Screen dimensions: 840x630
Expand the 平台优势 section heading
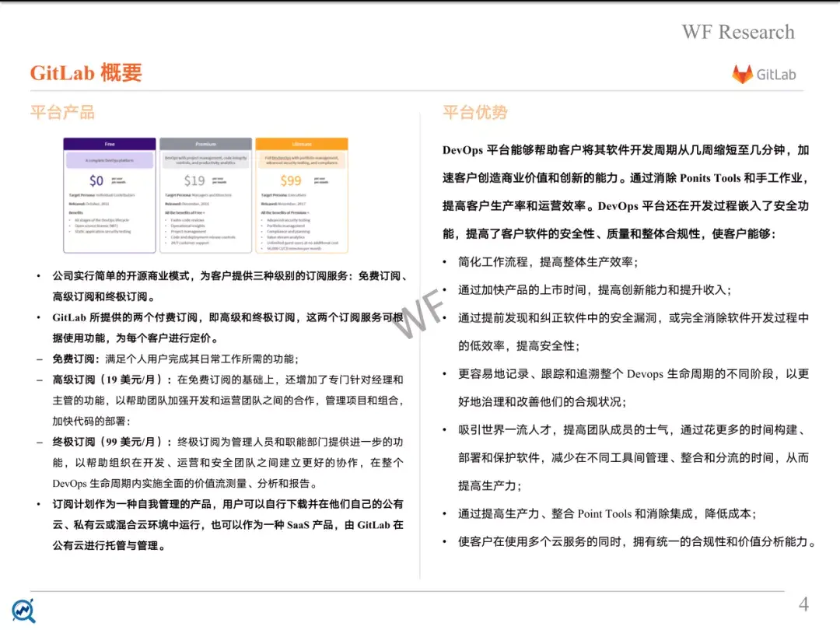(x=474, y=112)
